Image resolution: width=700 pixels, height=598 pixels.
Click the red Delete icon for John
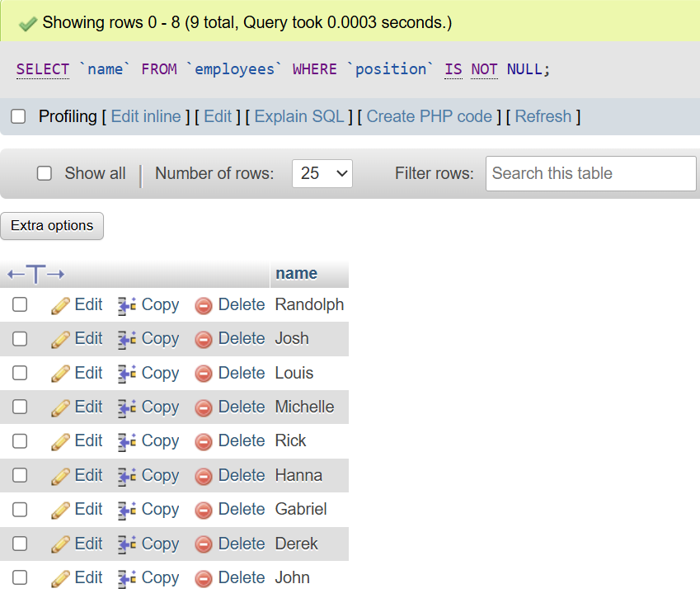point(204,578)
